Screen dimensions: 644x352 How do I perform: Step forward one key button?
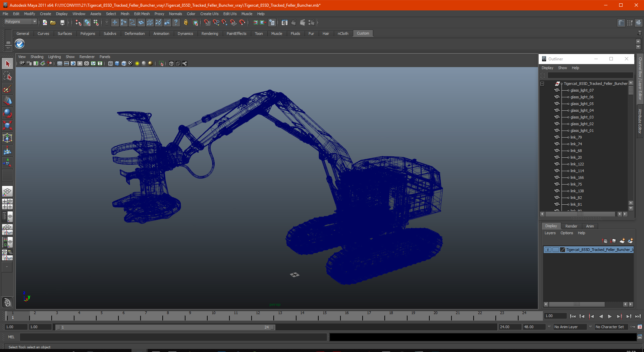619,316
